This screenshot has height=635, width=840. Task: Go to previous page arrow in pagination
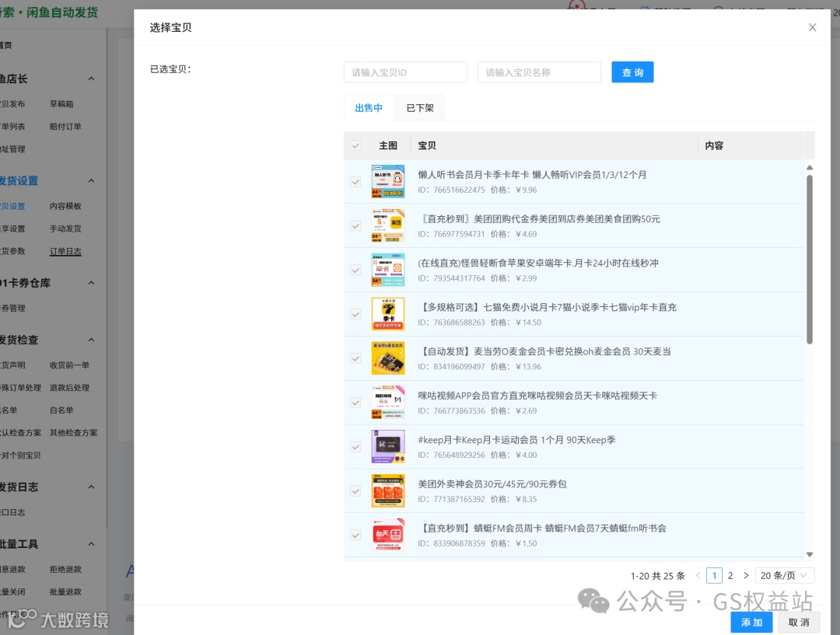(698, 576)
